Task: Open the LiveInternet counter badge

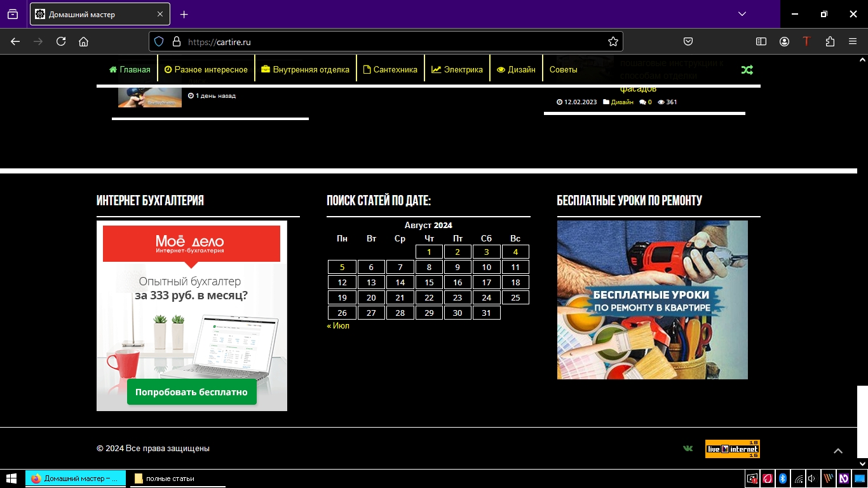Action: [x=733, y=449]
